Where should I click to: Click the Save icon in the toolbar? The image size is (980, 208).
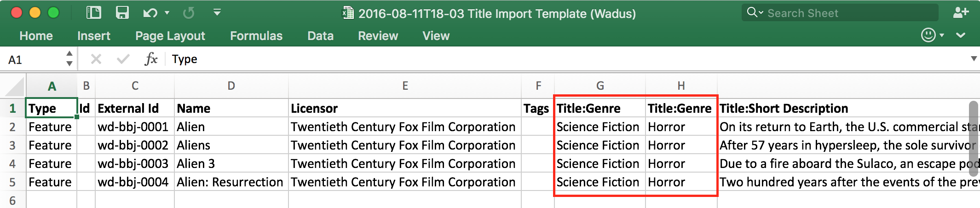coord(122,12)
